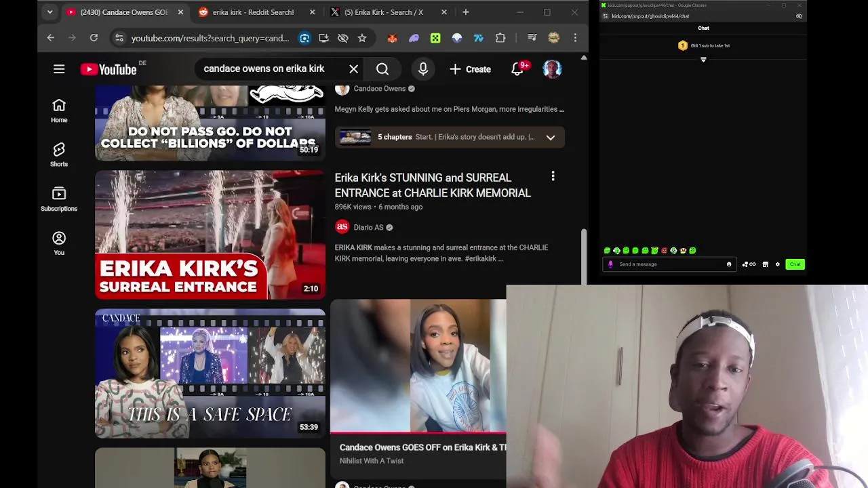
Task: Open Shorts in the sidebar
Action: [59, 155]
